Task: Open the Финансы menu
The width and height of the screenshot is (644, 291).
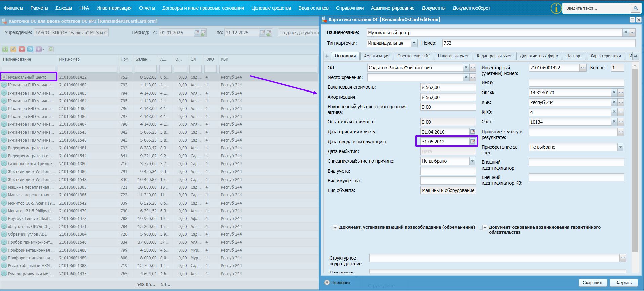Action: tap(13, 8)
